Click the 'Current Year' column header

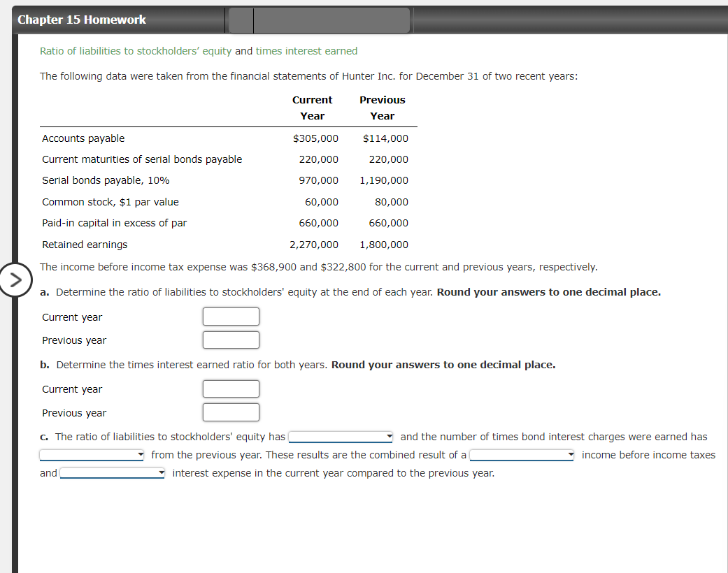coord(313,108)
